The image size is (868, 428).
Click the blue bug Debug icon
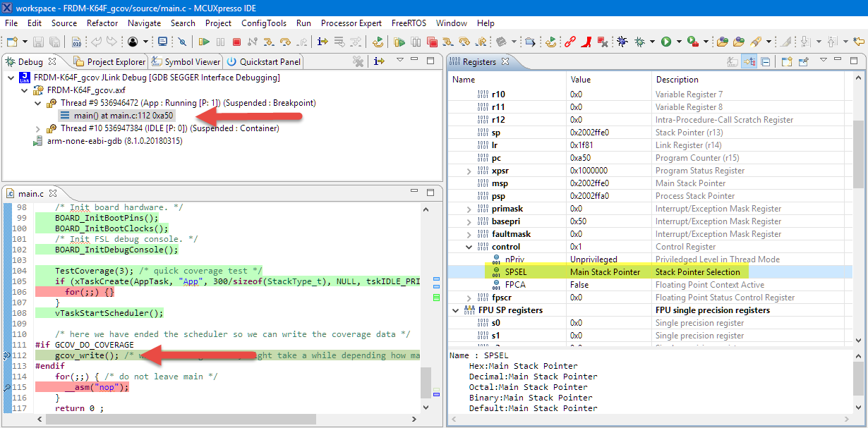622,42
